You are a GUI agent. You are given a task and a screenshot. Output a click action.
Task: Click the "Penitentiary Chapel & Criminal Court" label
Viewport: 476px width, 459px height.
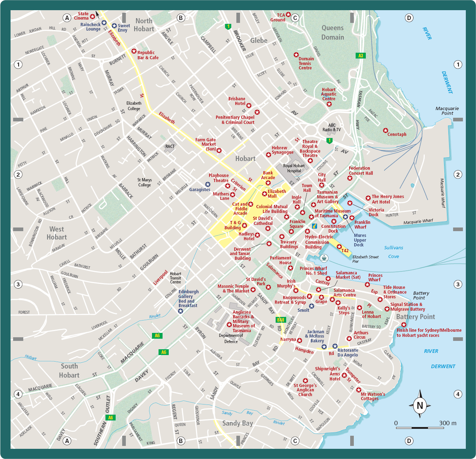click(235, 120)
